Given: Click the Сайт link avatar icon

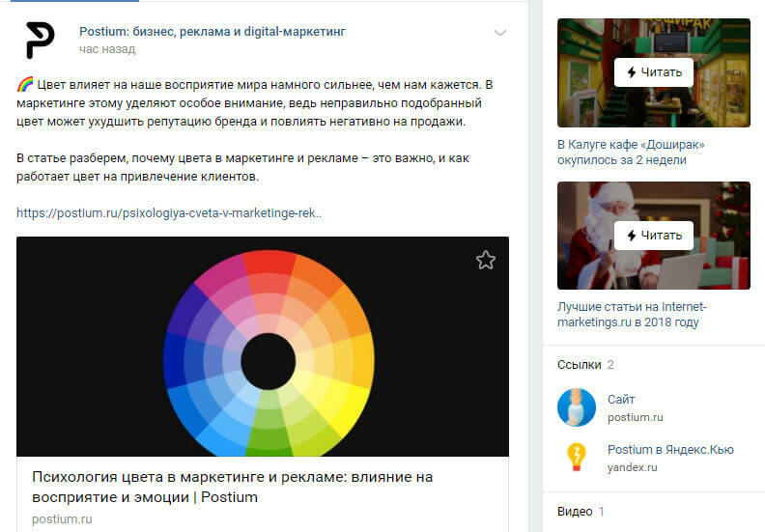Looking at the screenshot, I should pos(577,407).
